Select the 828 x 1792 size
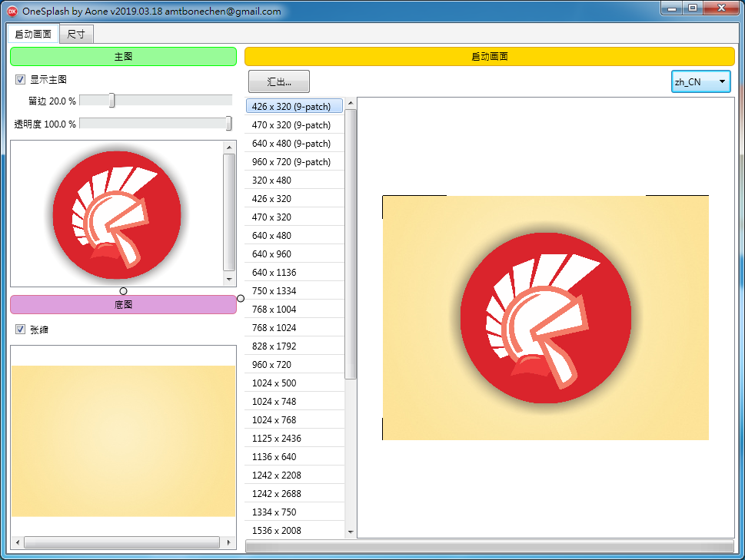 [x=294, y=346]
